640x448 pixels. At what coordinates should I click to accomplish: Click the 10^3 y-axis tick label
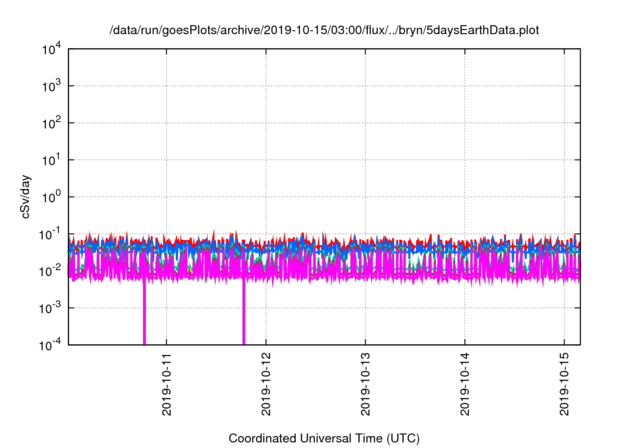pos(51,86)
